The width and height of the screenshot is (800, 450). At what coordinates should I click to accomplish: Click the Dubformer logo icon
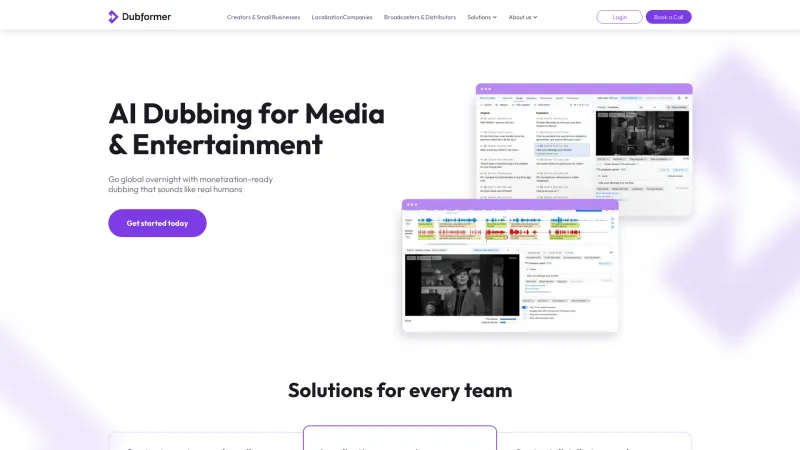(x=113, y=17)
